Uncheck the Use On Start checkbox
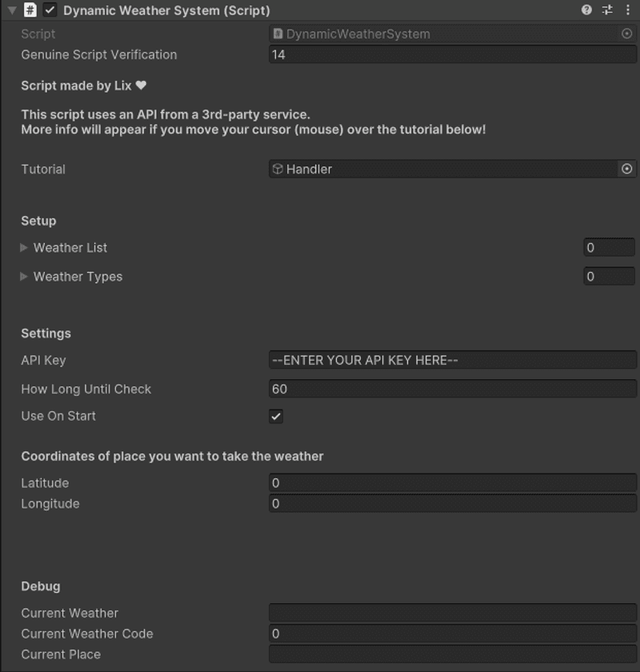The image size is (640, 672). [x=276, y=416]
